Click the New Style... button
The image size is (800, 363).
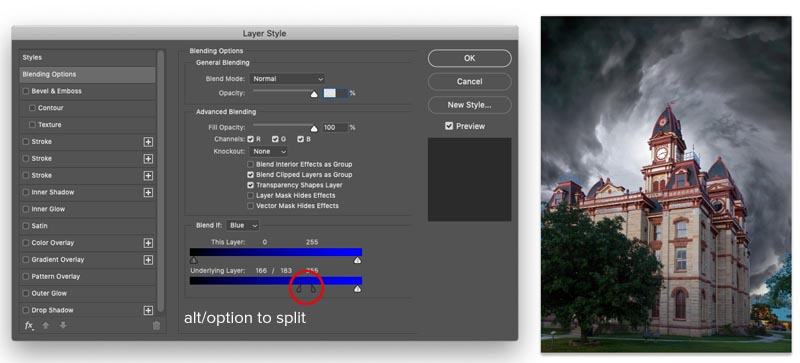pyautogui.click(x=469, y=105)
